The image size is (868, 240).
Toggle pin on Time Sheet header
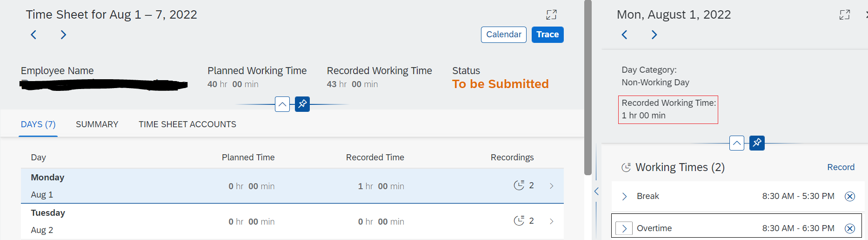tap(302, 104)
